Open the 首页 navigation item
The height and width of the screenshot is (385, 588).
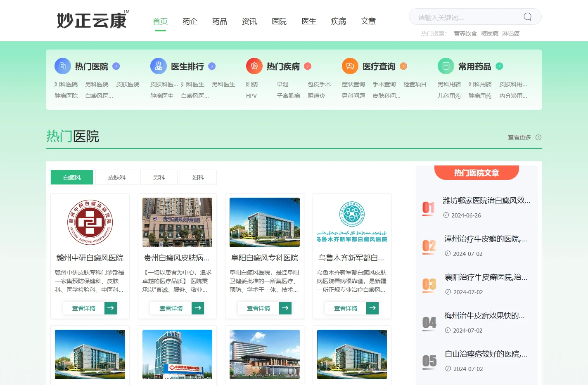pos(160,21)
